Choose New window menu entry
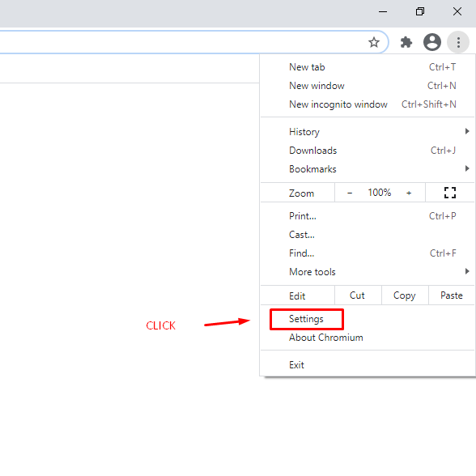This screenshot has width=476, height=476. pos(368,86)
